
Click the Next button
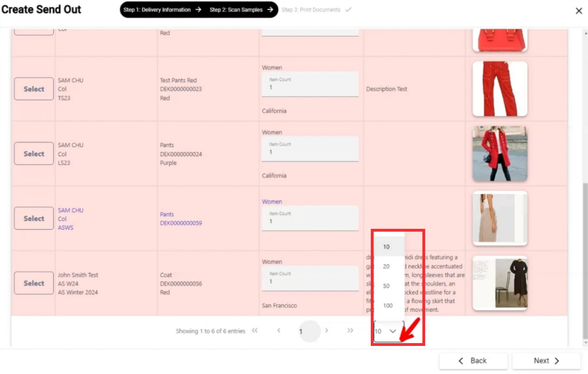point(546,361)
